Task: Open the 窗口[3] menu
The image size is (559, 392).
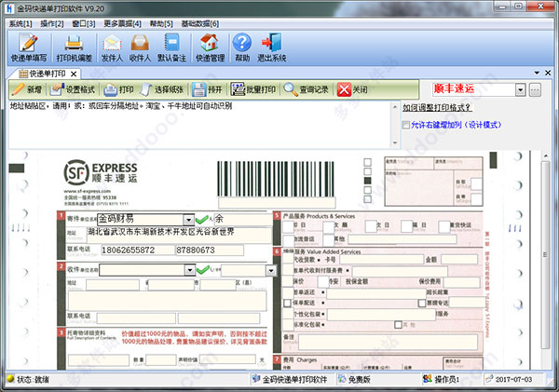Action: pyautogui.click(x=84, y=23)
